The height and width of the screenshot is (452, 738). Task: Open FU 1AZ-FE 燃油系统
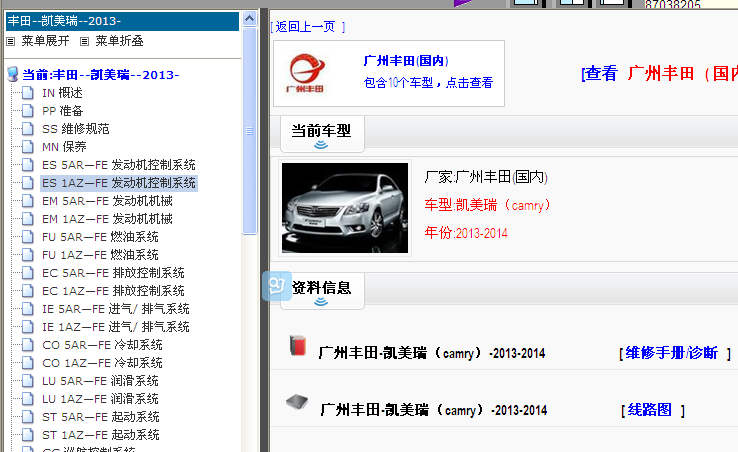tap(100, 255)
